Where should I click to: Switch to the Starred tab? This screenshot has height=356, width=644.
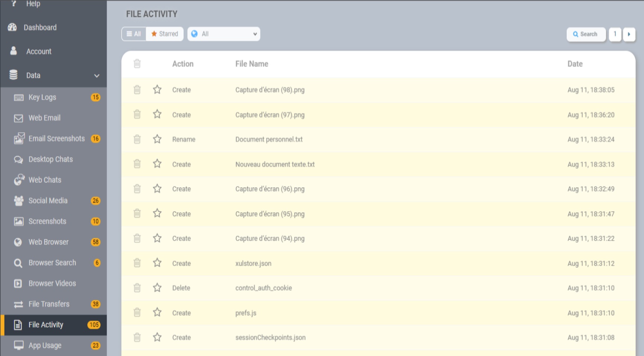coord(165,34)
